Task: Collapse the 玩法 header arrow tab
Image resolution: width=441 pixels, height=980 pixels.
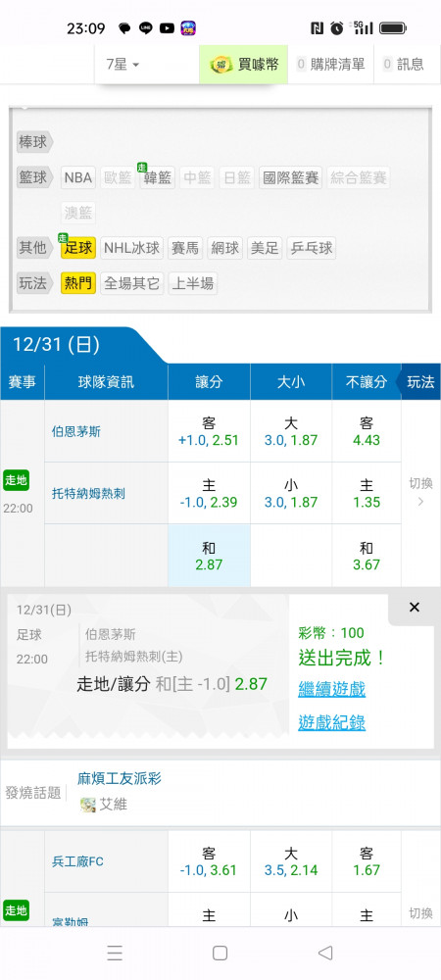Action: click(419, 382)
